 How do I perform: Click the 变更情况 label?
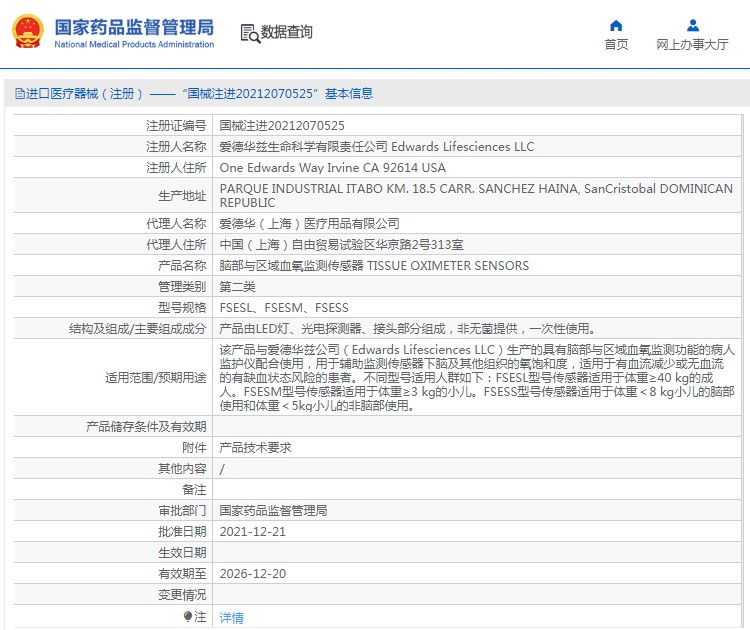pos(182,595)
